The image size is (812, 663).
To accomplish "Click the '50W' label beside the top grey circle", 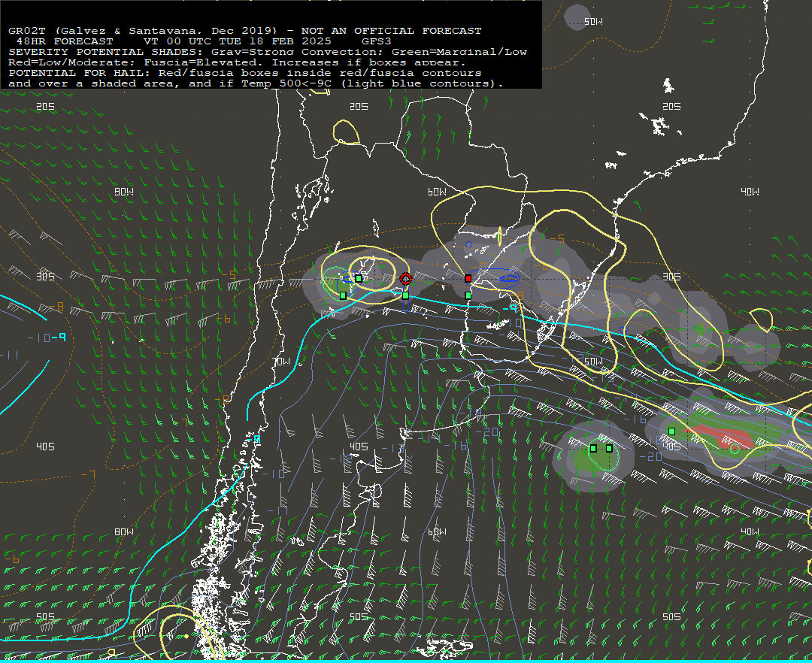I will point(593,22).
